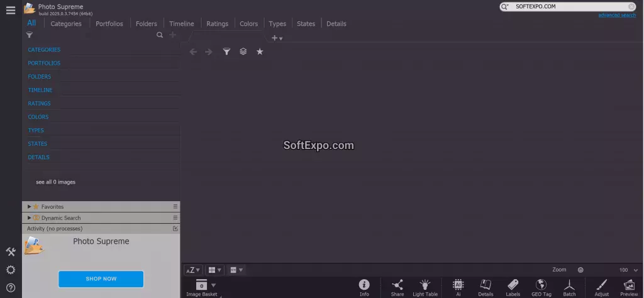Expand the Dynamic Search section
The height and width of the screenshot is (298, 644).
pos(30,218)
